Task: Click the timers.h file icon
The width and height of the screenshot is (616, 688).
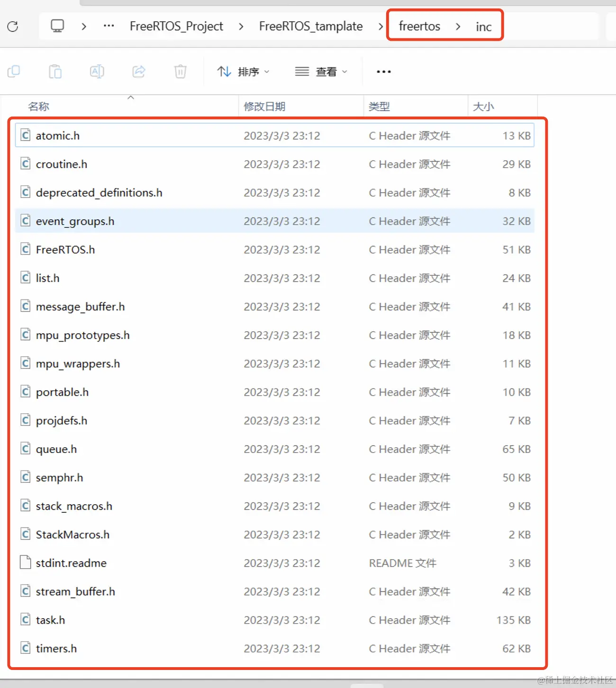Action: coord(26,648)
